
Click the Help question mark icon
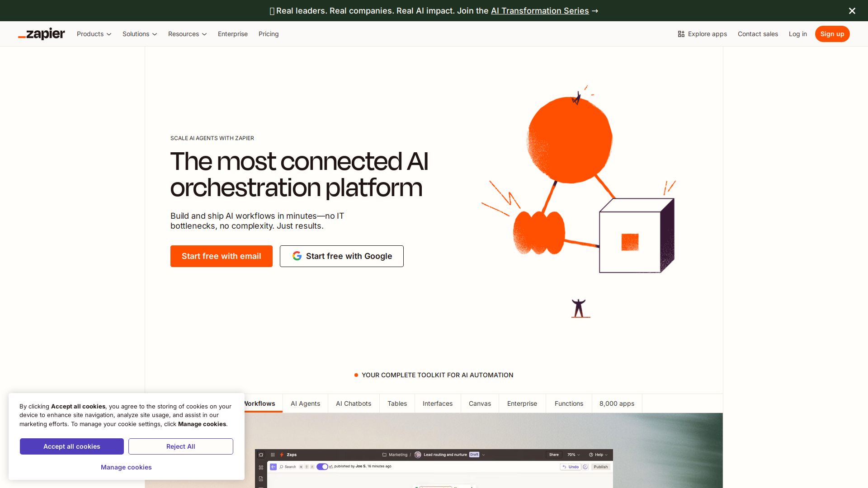(x=590, y=455)
